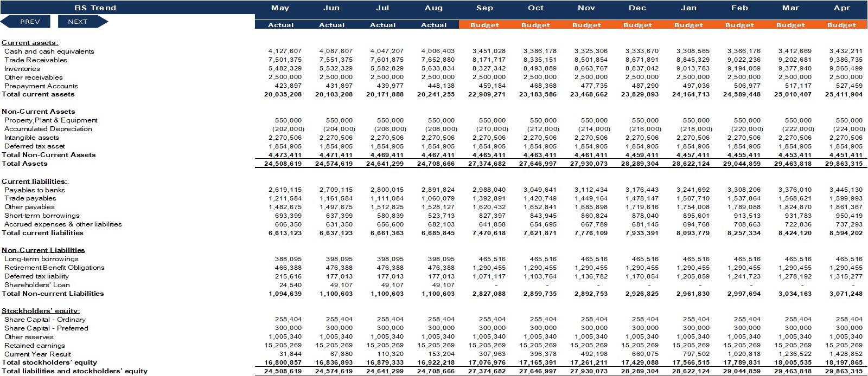Screen dimensions: 868x376
Task: Select Total liabilities and stockholders' equity label
Action: coord(74,371)
